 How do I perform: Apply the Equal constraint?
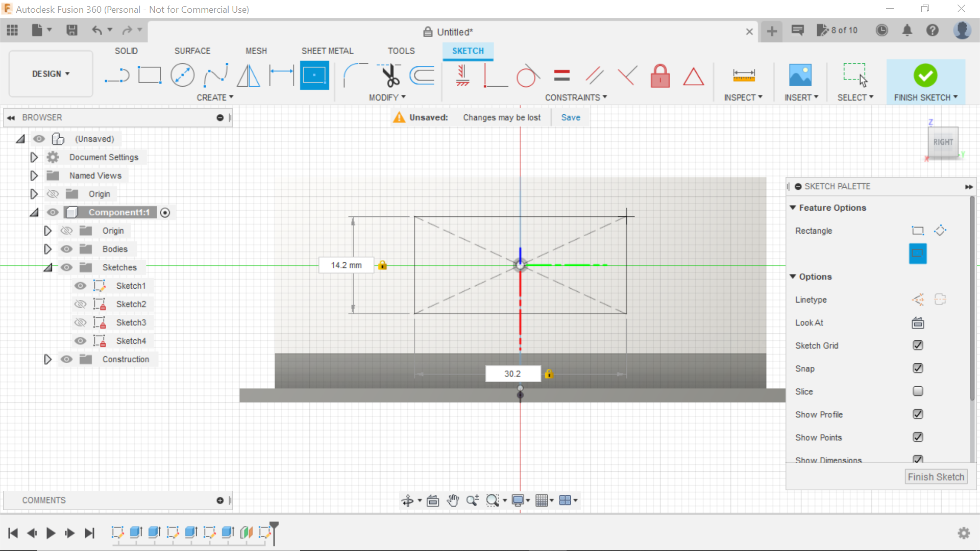click(x=561, y=75)
